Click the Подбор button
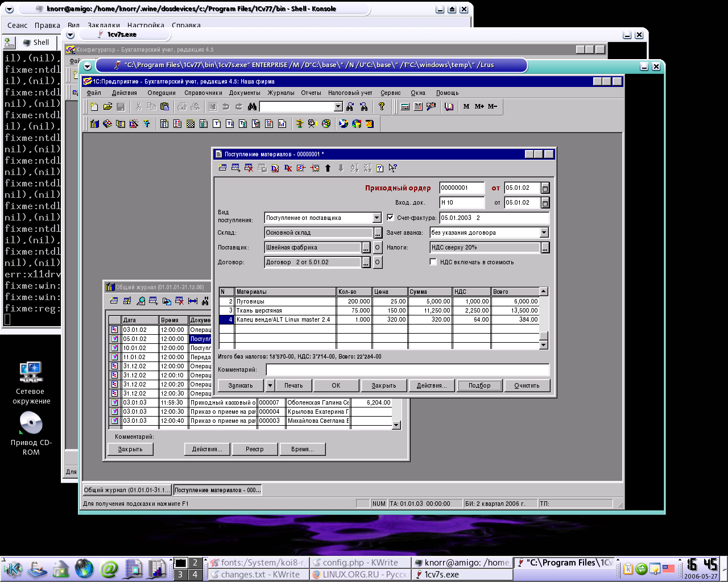This screenshot has height=582, width=728. tap(479, 385)
